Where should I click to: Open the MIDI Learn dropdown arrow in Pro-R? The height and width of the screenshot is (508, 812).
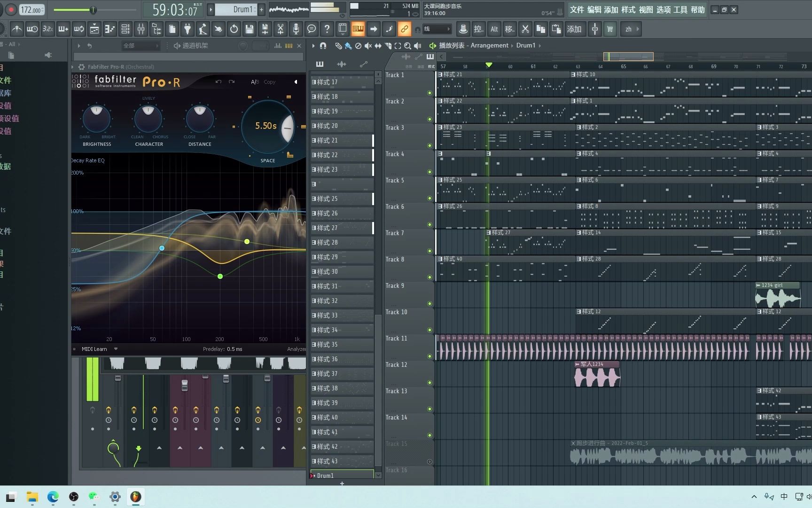click(x=116, y=349)
